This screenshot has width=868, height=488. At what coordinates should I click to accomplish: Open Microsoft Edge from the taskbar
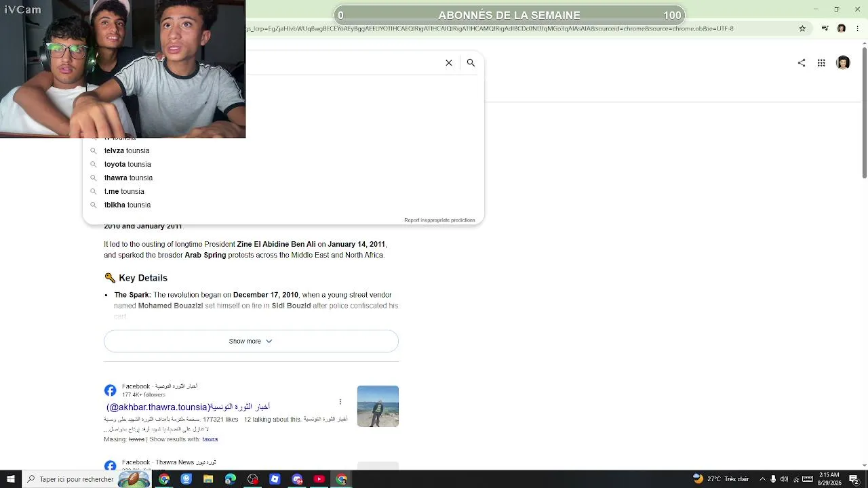click(231, 479)
